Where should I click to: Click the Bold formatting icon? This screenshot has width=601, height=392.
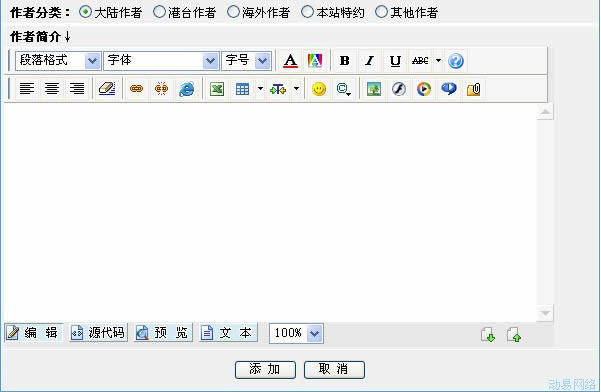pyautogui.click(x=344, y=61)
